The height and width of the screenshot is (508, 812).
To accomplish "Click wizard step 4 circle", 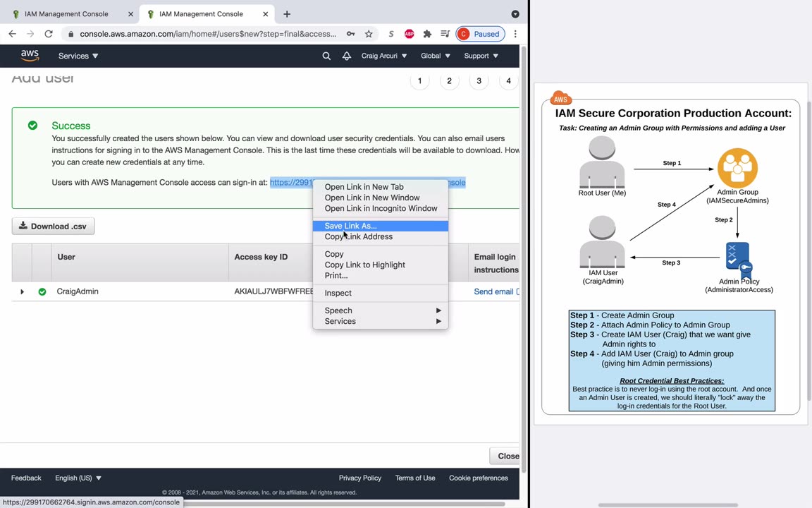I will click(508, 81).
